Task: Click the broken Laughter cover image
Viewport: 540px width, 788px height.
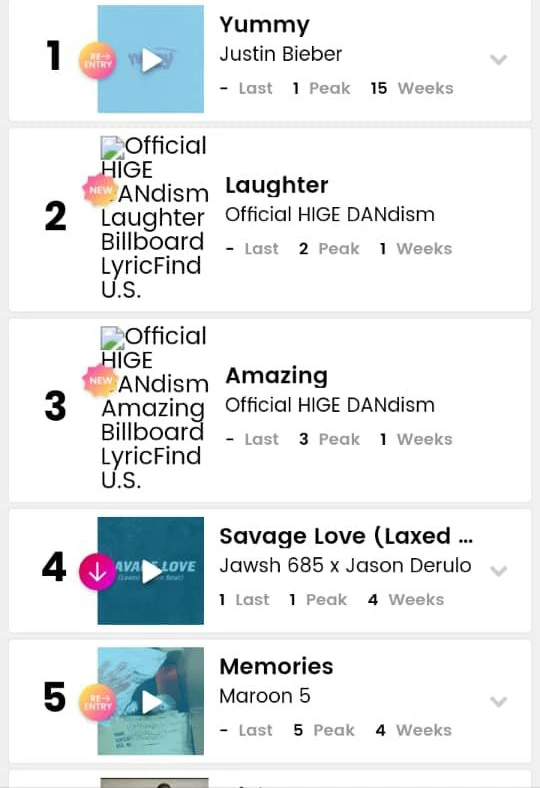Action: click(x=154, y=218)
